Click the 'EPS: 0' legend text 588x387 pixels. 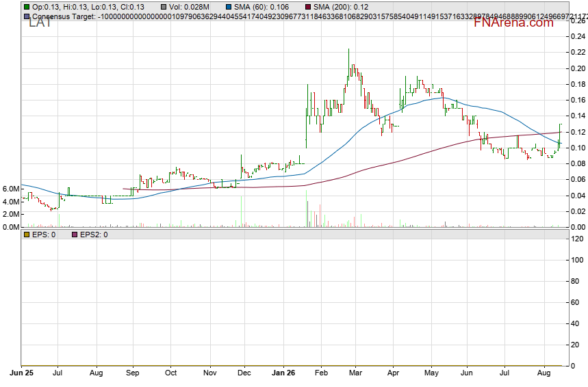pyautogui.click(x=44, y=235)
